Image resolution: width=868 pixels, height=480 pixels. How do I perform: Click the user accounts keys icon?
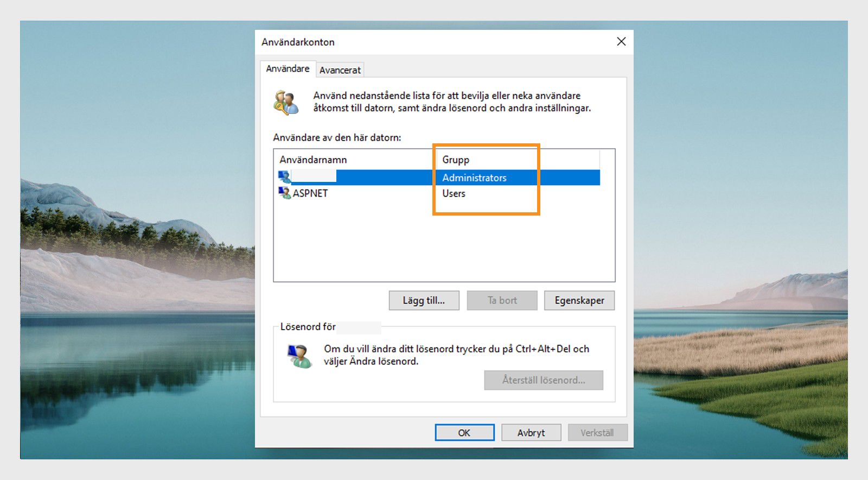286,102
